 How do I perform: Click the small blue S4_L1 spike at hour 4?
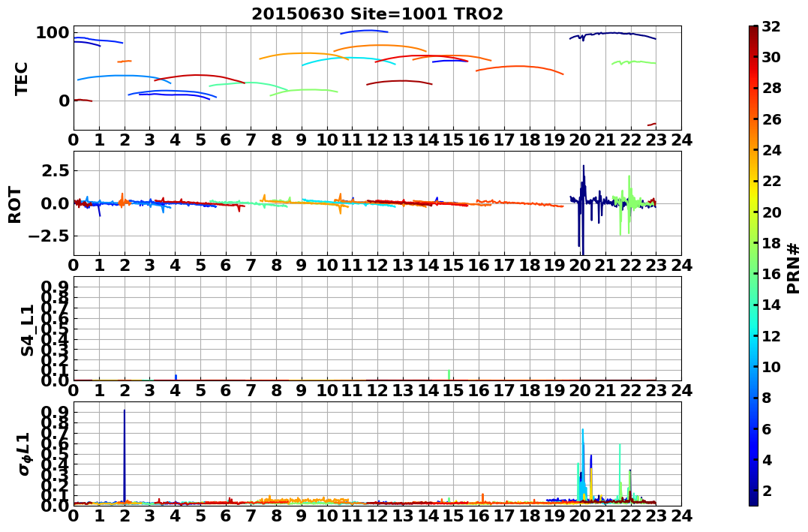176,377
